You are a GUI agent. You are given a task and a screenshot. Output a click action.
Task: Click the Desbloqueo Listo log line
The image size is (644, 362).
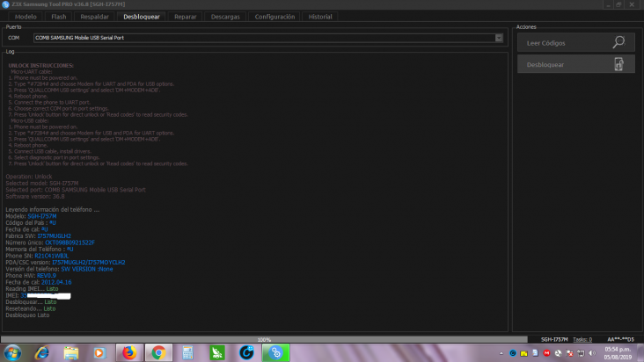tap(27, 315)
